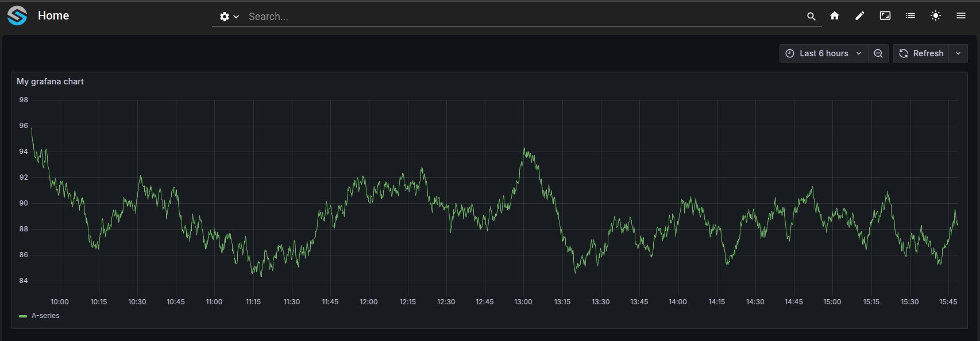
Task: Click the 13:00 time axis label
Action: (523, 302)
